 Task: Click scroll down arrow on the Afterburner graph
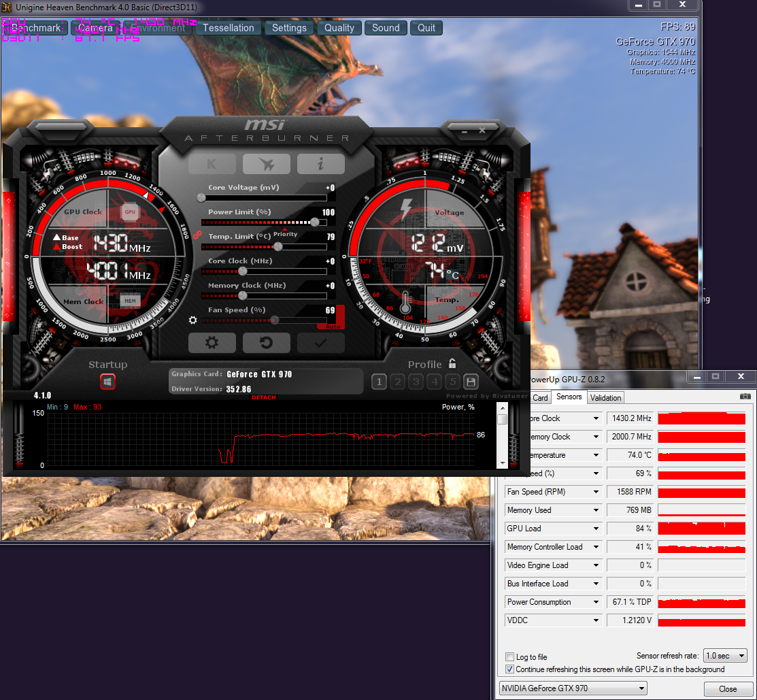tap(502, 463)
